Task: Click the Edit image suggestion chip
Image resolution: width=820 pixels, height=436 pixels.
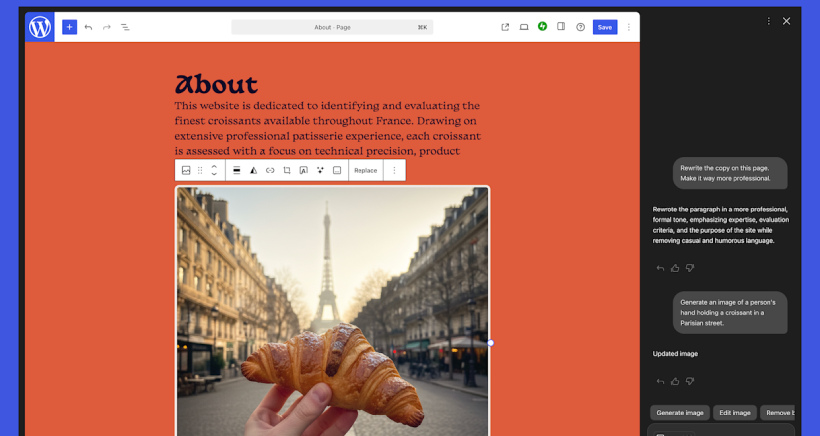Action: 734,412
